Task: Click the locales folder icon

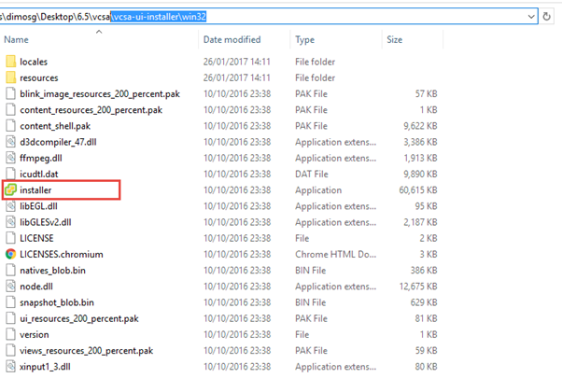Action: pos(11,62)
